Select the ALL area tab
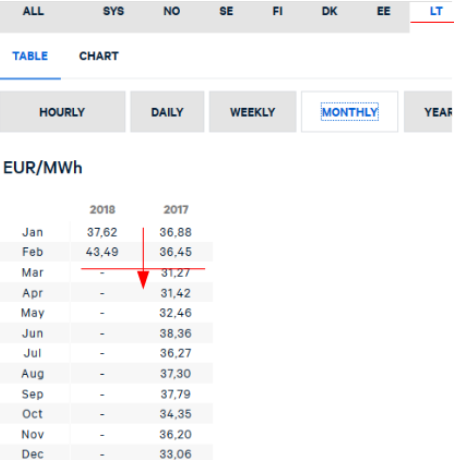The width and height of the screenshot is (454, 460). tap(33, 11)
